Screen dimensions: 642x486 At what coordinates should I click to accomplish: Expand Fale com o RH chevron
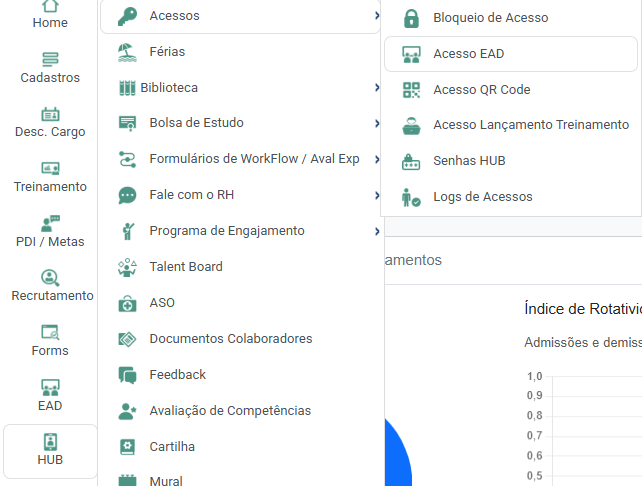pyautogui.click(x=376, y=195)
